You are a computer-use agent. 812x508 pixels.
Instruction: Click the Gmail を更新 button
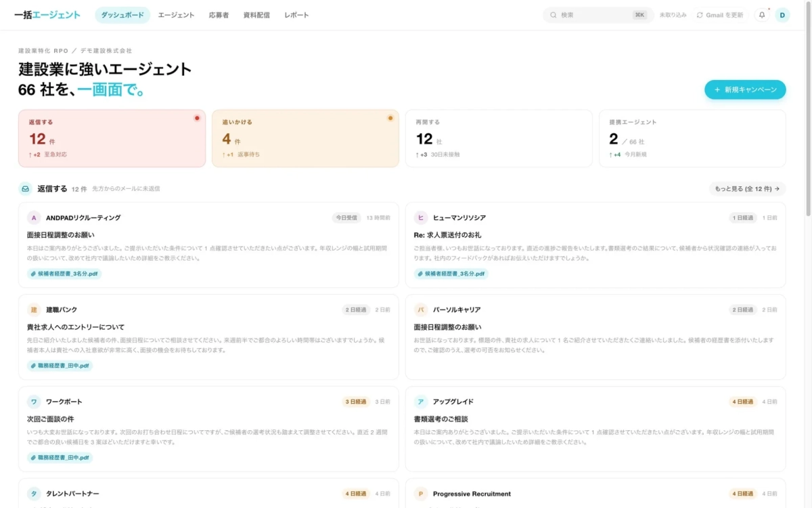(x=720, y=15)
